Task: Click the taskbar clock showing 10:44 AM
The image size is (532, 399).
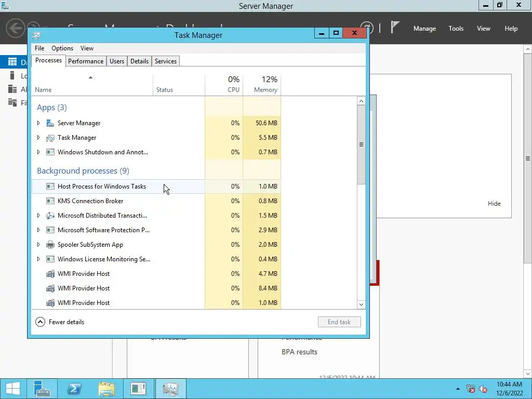Action: [509, 389]
